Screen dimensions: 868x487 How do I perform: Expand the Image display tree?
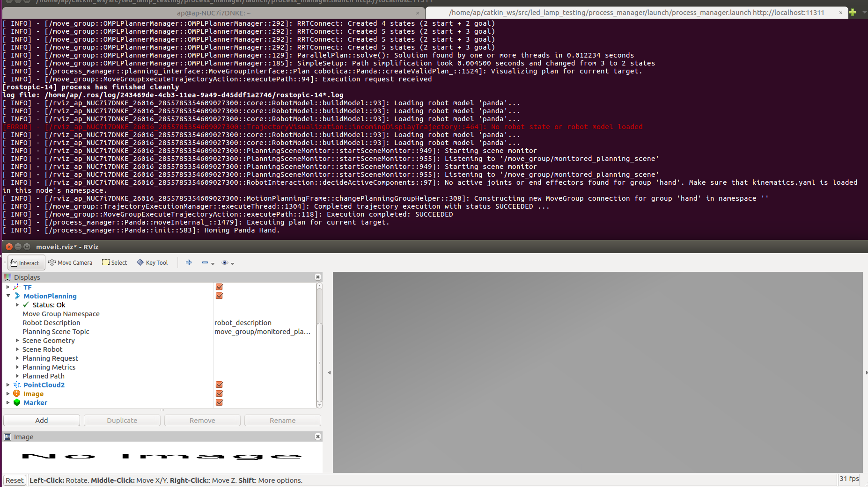coord(8,394)
